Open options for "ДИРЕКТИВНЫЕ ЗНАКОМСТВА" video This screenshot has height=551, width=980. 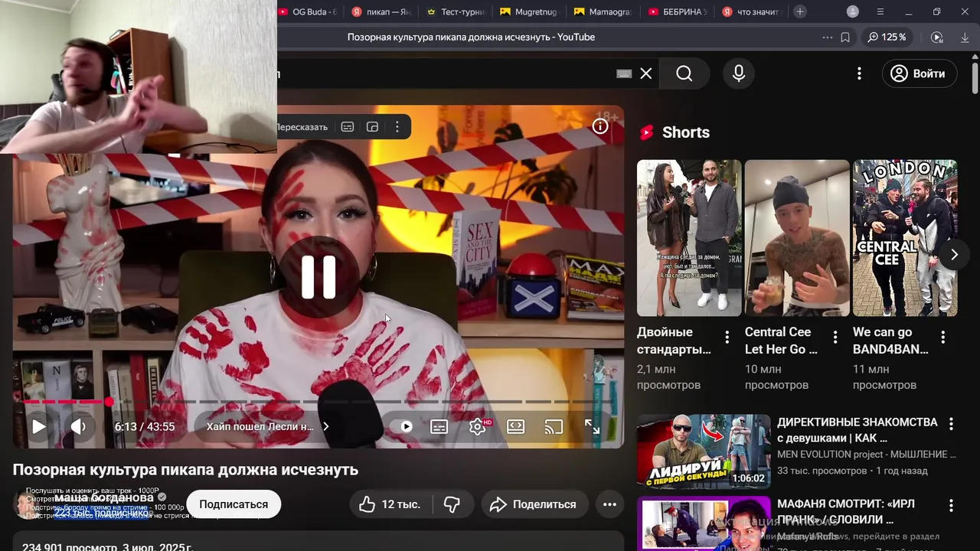click(x=952, y=424)
